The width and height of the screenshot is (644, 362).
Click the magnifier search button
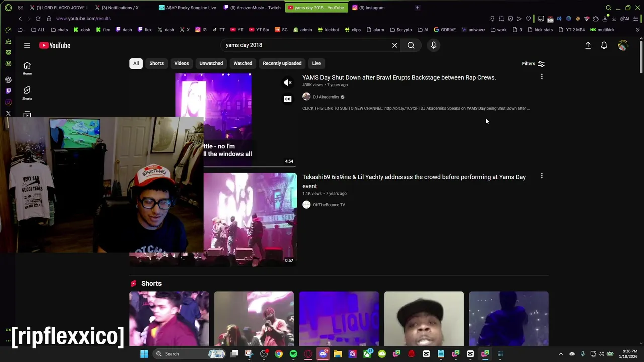tap(411, 45)
